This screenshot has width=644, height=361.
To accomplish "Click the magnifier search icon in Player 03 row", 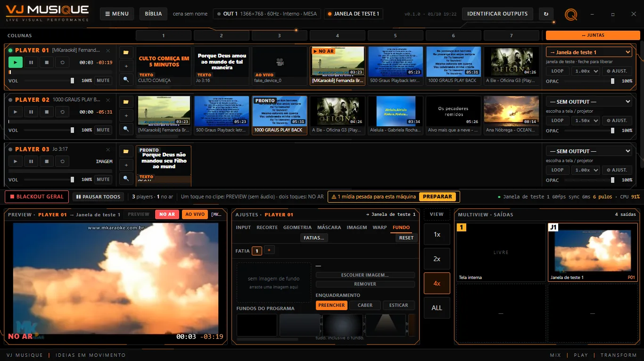I will pos(126,179).
